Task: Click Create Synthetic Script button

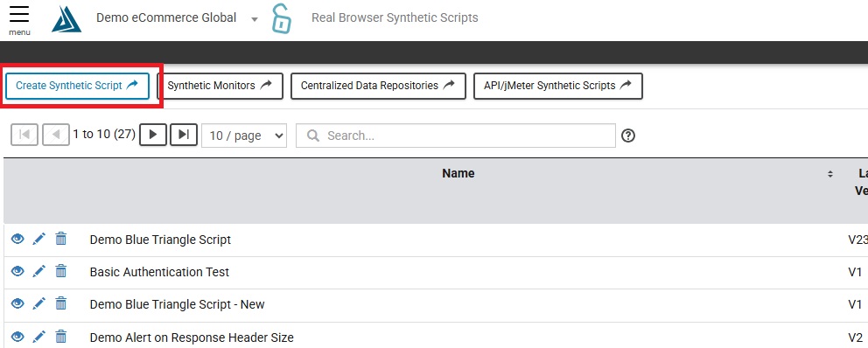Action: pyautogui.click(x=78, y=86)
